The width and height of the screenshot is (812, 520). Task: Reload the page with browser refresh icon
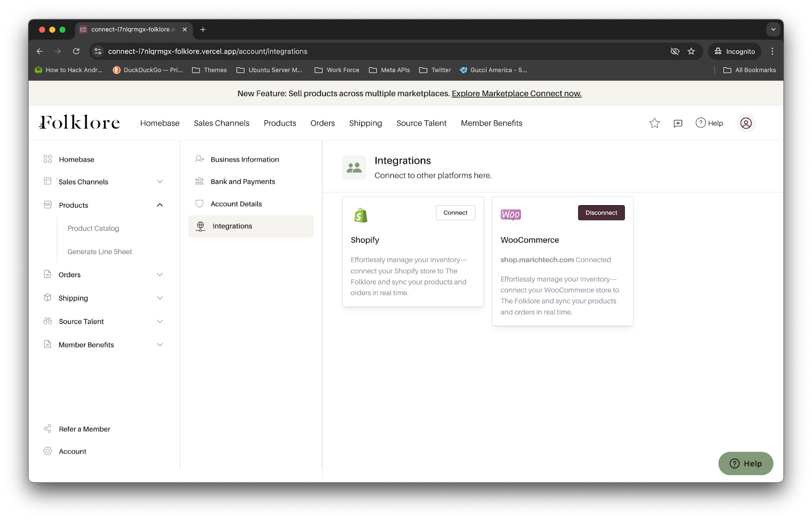click(x=76, y=51)
